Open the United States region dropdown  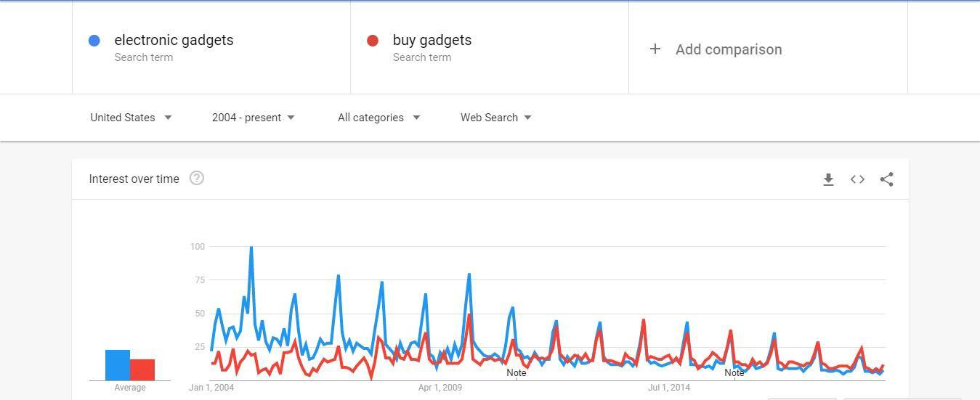point(131,118)
